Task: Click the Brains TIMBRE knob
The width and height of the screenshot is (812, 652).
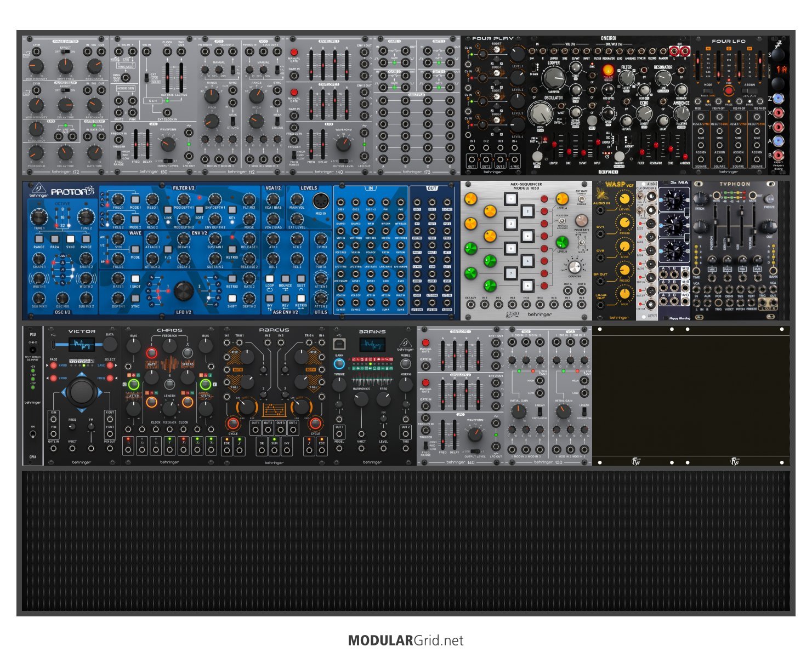Action: click(x=339, y=385)
